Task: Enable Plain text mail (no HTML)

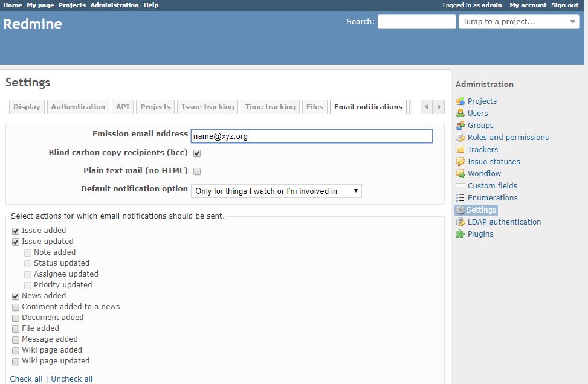Action: (x=196, y=171)
